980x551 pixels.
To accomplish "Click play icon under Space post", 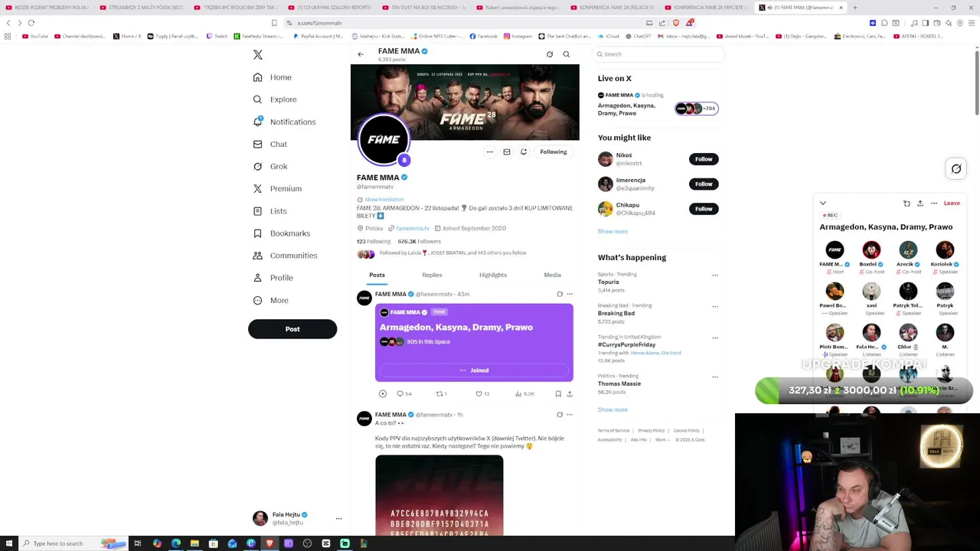I will [383, 394].
